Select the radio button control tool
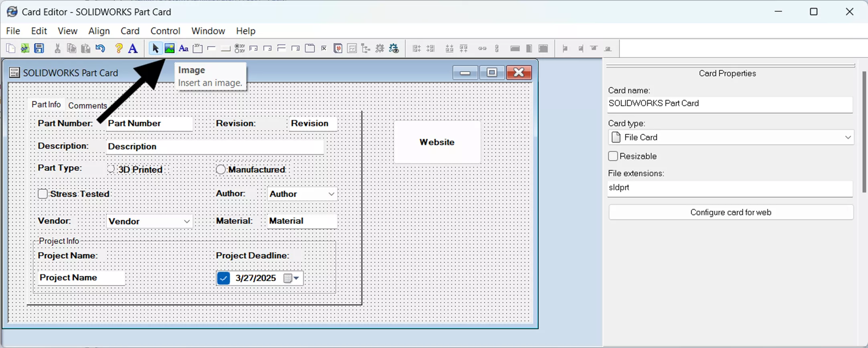868x348 pixels. click(239, 48)
